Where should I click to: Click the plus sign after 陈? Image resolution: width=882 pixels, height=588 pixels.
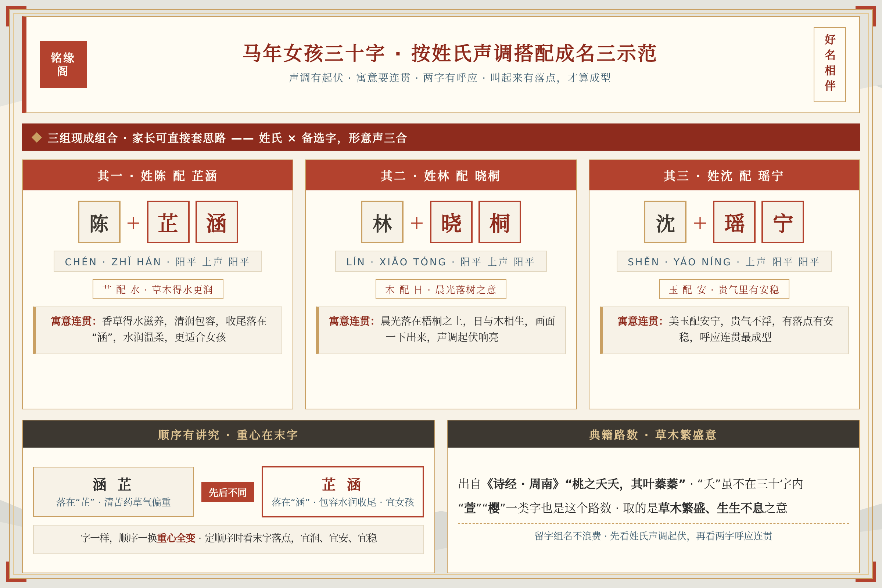click(x=133, y=223)
